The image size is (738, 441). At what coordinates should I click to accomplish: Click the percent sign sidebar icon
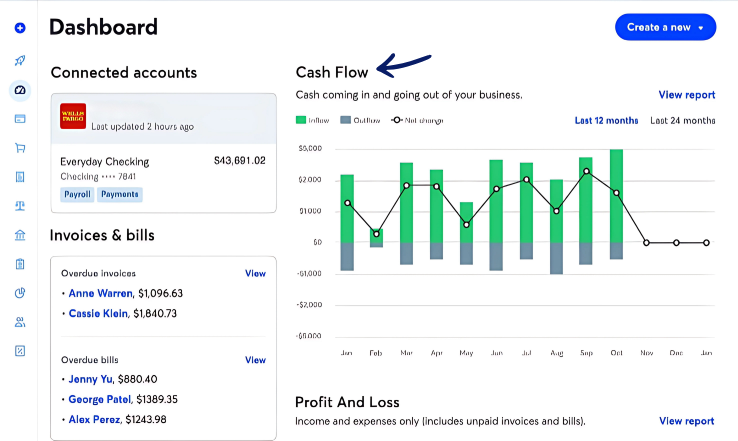pos(20,351)
